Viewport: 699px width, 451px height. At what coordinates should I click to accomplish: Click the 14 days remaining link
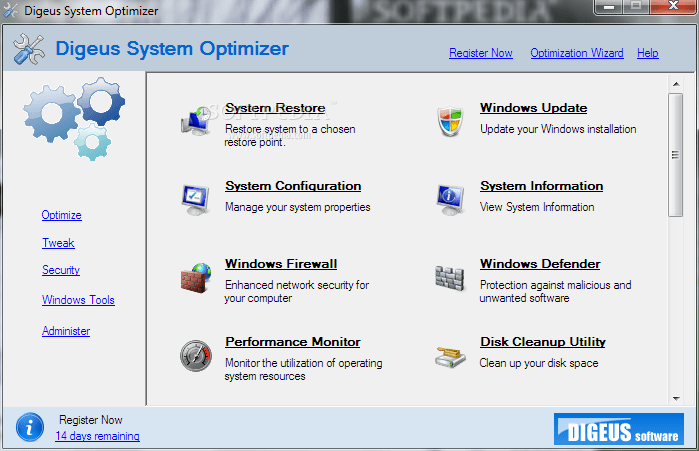click(98, 436)
